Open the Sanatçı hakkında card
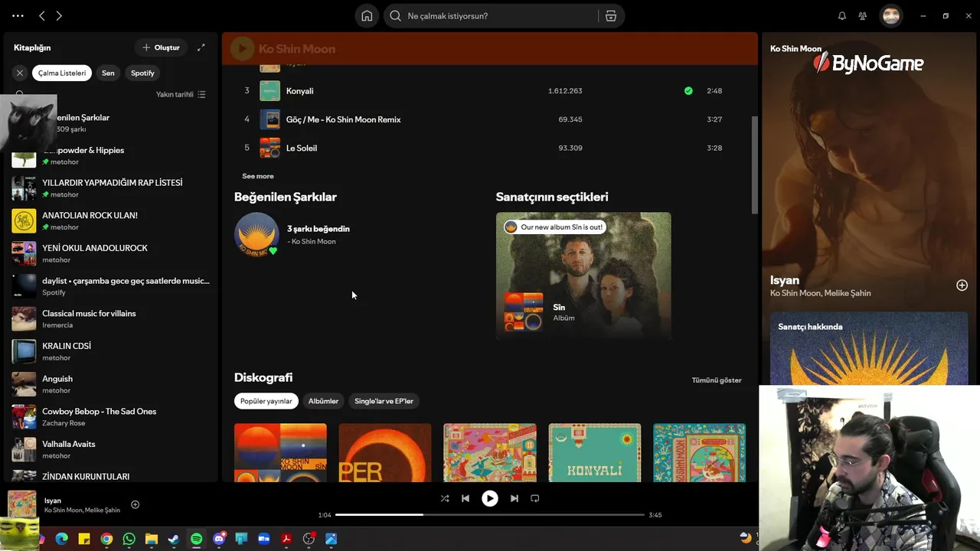Screen dimensions: 980x551 pos(869,348)
